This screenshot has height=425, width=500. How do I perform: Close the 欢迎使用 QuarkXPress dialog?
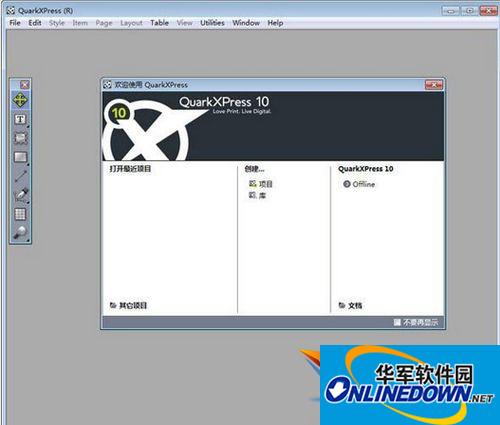[434, 85]
